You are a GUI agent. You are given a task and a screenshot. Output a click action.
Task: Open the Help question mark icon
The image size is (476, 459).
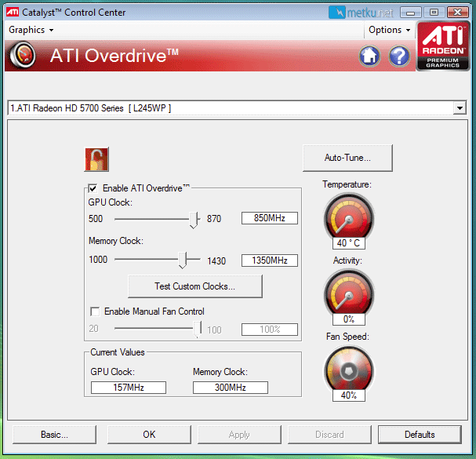[x=399, y=56]
